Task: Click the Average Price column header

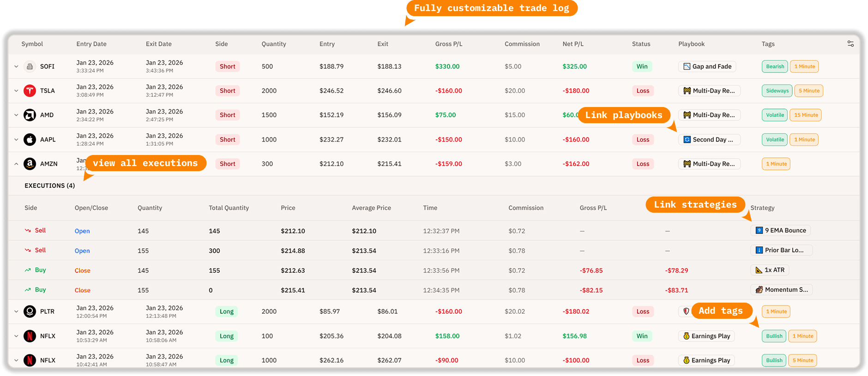Action: (x=371, y=208)
